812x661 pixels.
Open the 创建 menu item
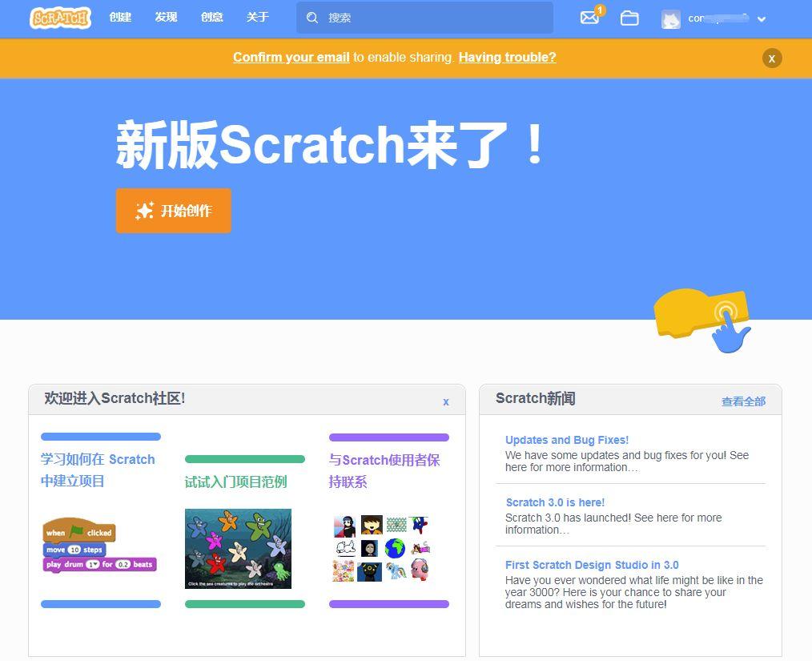tap(120, 17)
